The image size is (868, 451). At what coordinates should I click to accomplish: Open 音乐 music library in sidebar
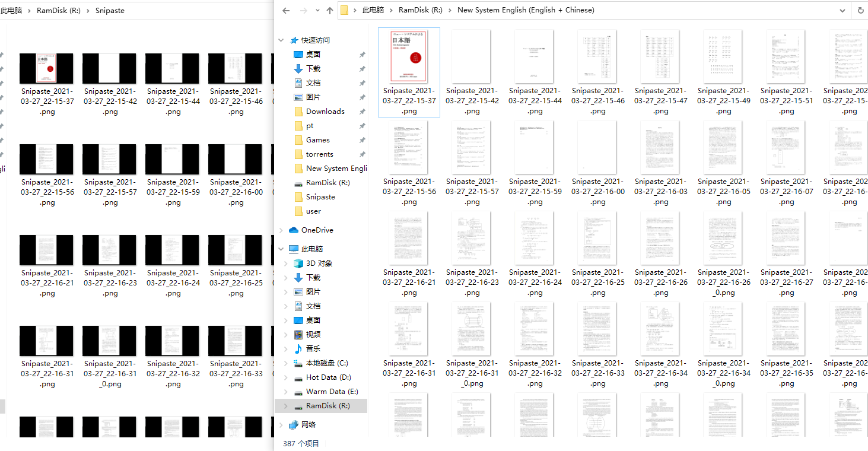pos(298,348)
